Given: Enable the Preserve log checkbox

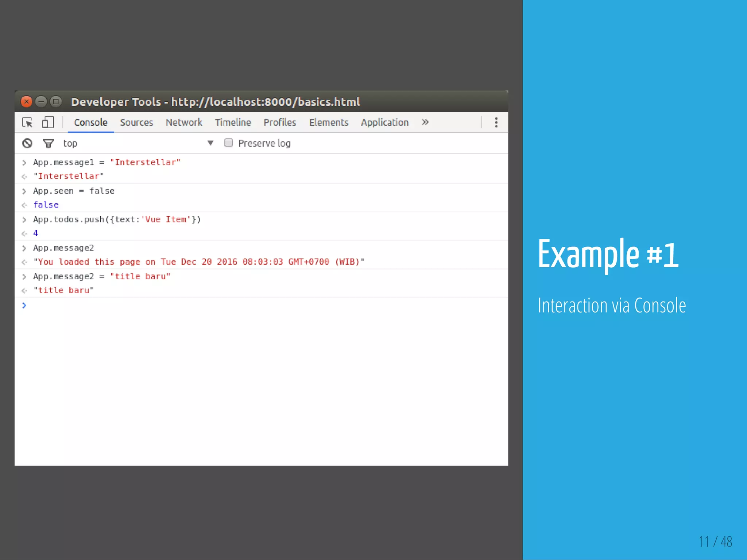Looking at the screenshot, I should pos(229,143).
